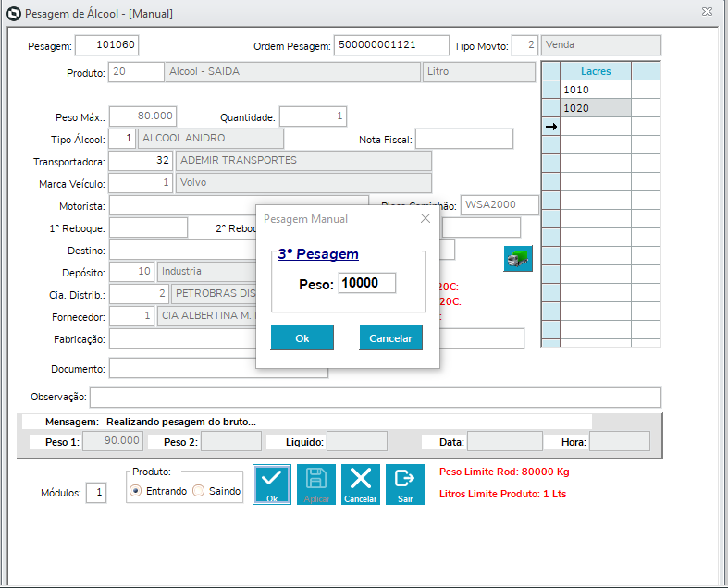
Task: Click the green truck icon
Action: [x=518, y=259]
